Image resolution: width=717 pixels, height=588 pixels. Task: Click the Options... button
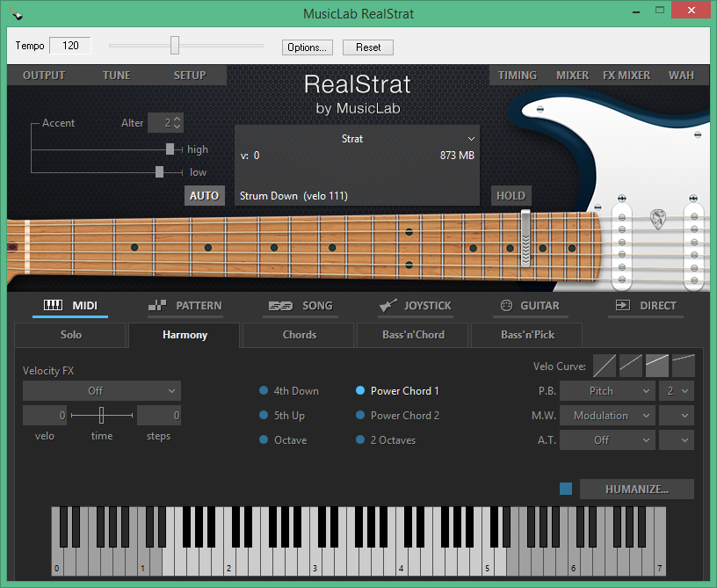point(308,47)
